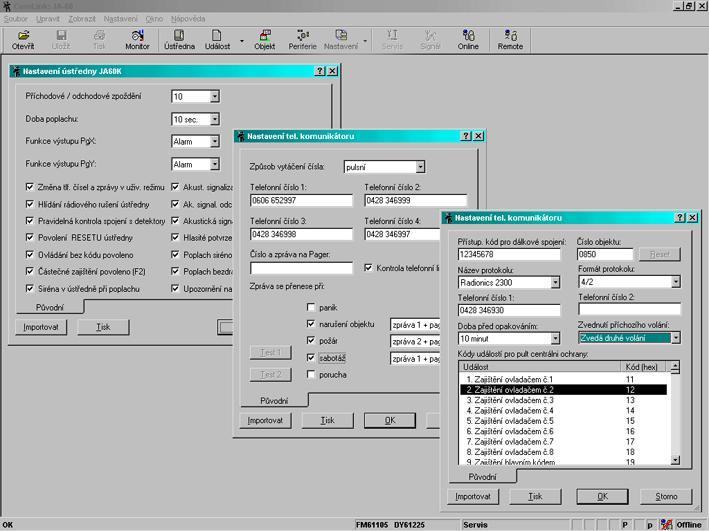Toggle Siréna v ústředně při poplachu
The width and height of the screenshot is (709, 531).
pyautogui.click(x=30, y=288)
